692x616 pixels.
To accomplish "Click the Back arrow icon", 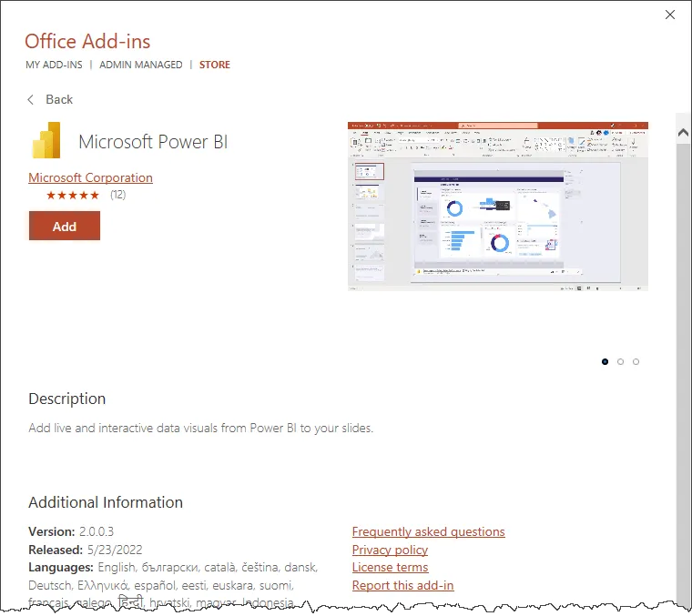I will pos(31,99).
